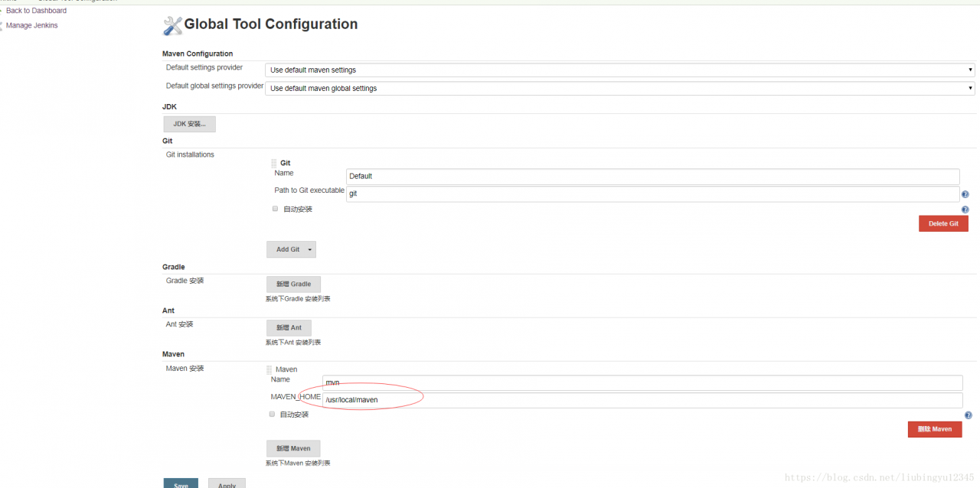Open the Manage Jenkins link
The image size is (980, 488).
[x=31, y=25]
